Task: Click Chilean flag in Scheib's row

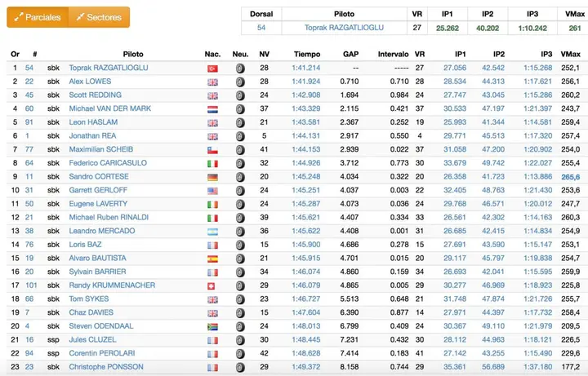Action: [x=212, y=150]
